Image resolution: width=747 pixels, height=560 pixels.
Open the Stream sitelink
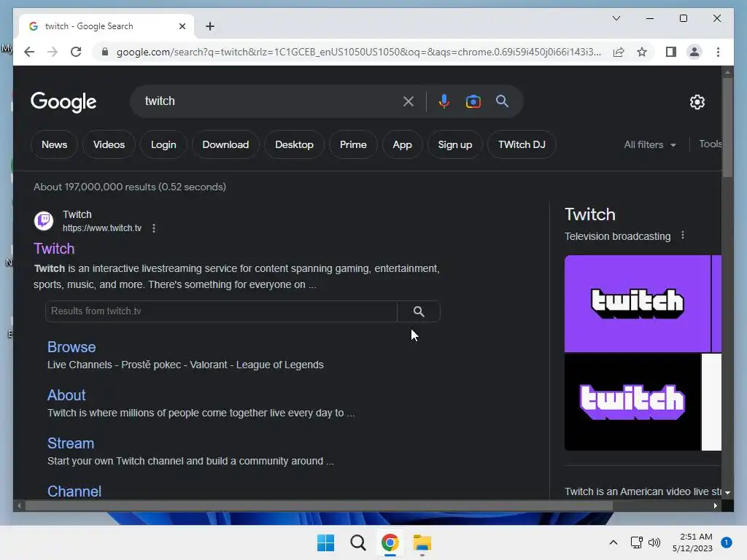tap(71, 443)
